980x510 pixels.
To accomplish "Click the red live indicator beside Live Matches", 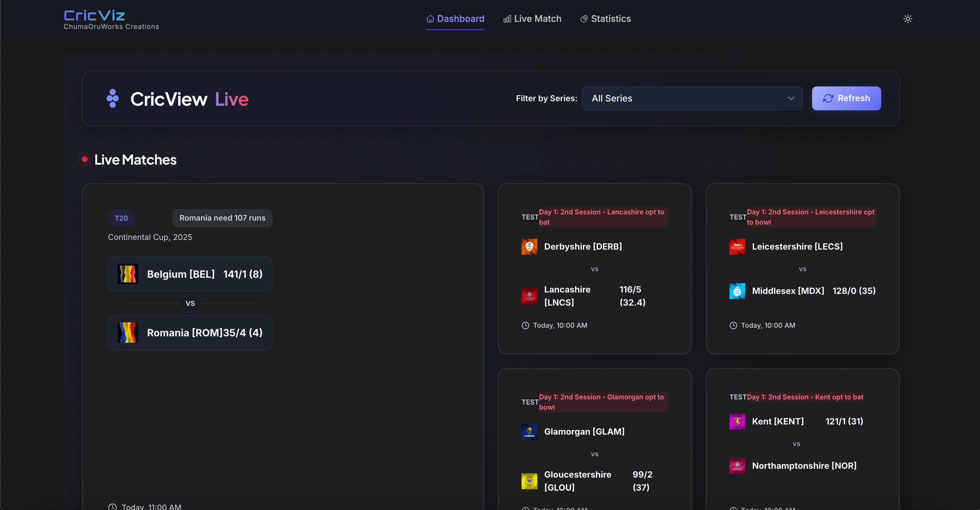I will [84, 159].
